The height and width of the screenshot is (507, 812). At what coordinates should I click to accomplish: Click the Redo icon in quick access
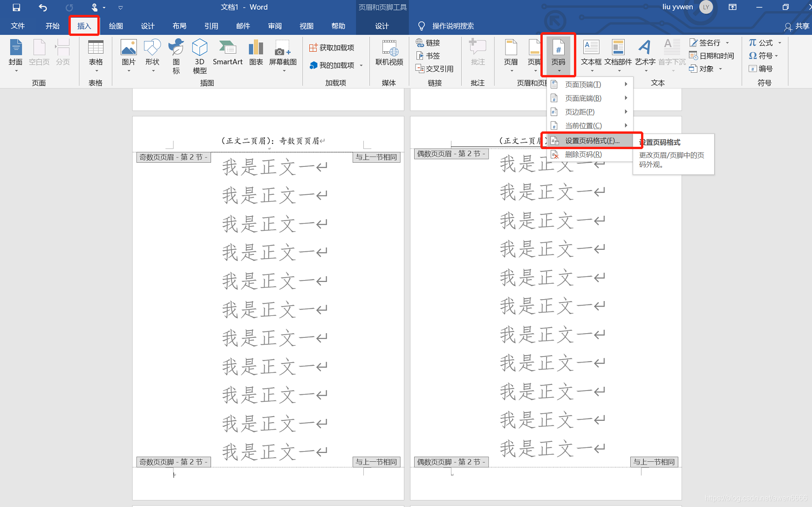(x=69, y=7)
